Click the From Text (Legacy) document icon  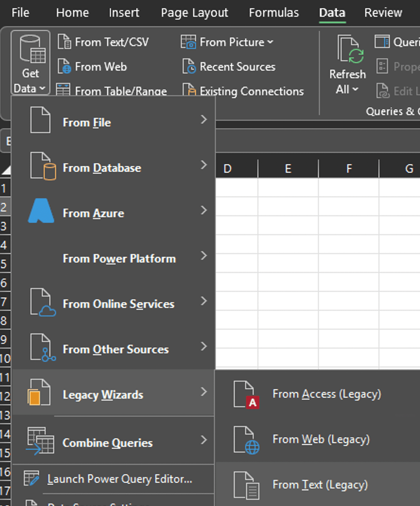point(246,485)
